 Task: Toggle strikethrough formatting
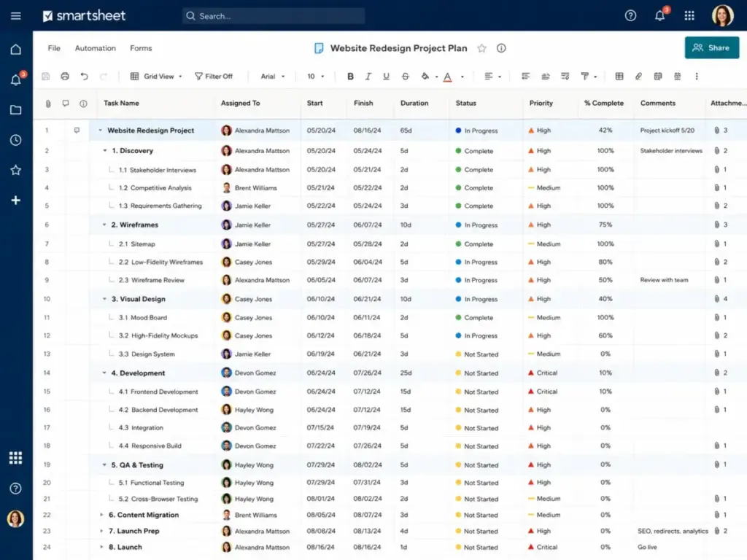405,76
